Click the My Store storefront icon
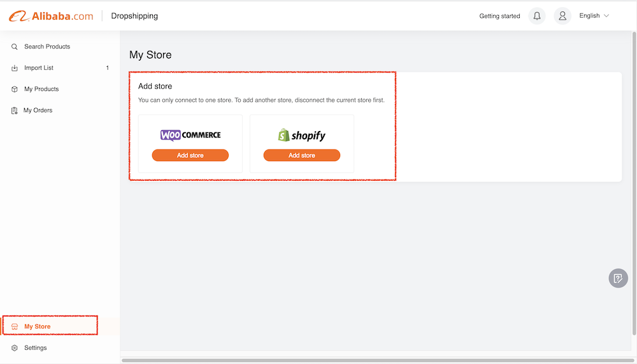 pos(14,326)
